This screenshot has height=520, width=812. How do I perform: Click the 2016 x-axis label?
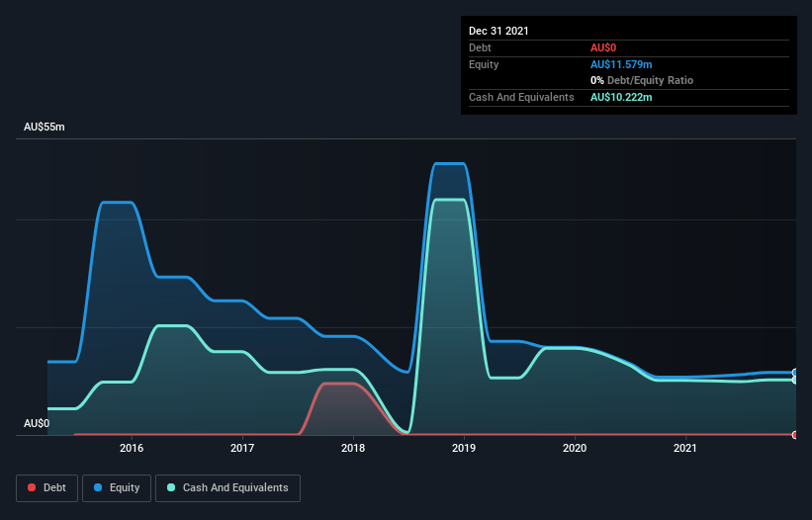(x=132, y=448)
